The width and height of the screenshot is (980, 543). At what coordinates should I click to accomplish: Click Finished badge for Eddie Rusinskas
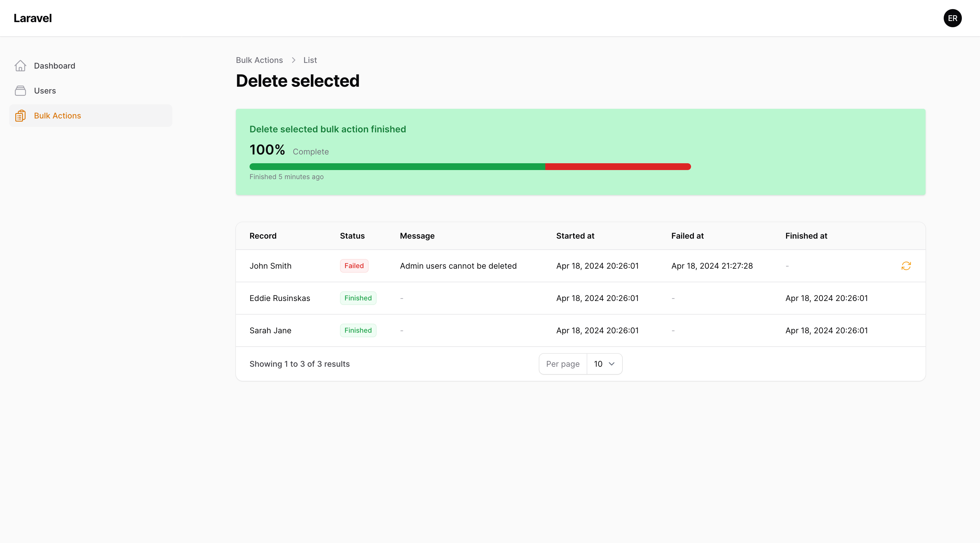point(358,298)
